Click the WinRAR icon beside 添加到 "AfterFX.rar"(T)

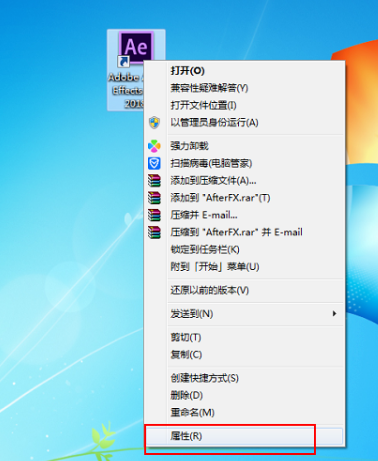(154, 198)
